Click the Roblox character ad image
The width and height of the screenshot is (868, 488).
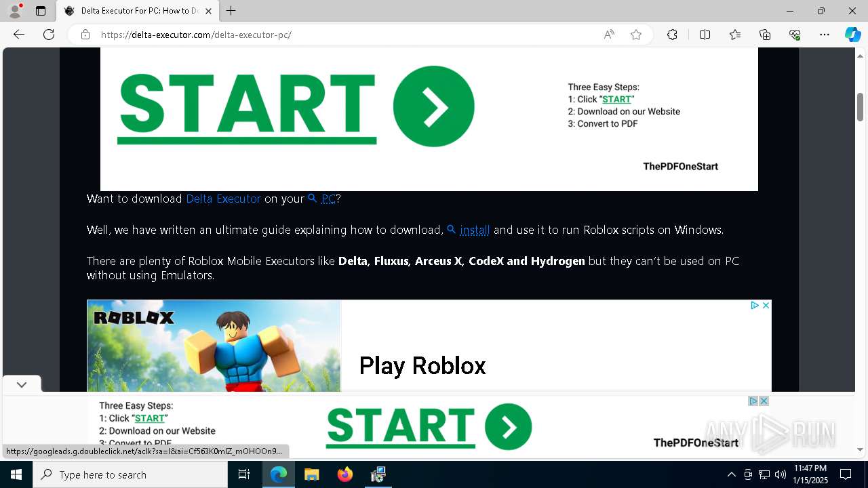click(214, 346)
